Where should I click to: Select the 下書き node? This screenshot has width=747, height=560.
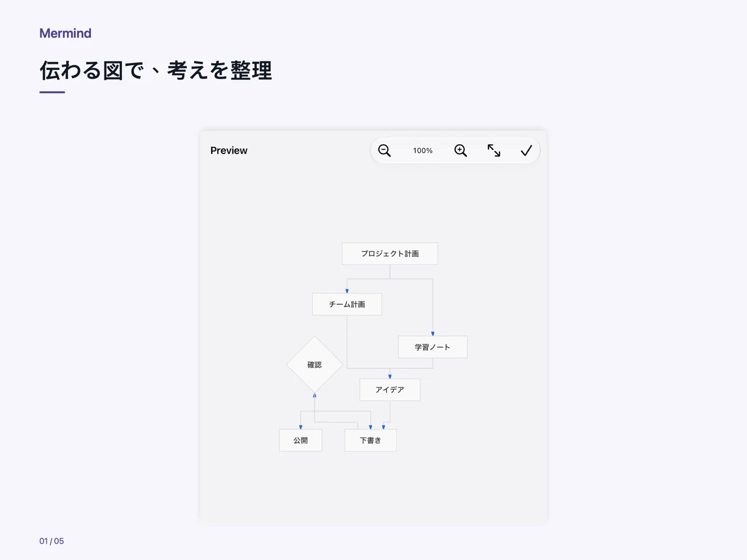click(x=371, y=440)
